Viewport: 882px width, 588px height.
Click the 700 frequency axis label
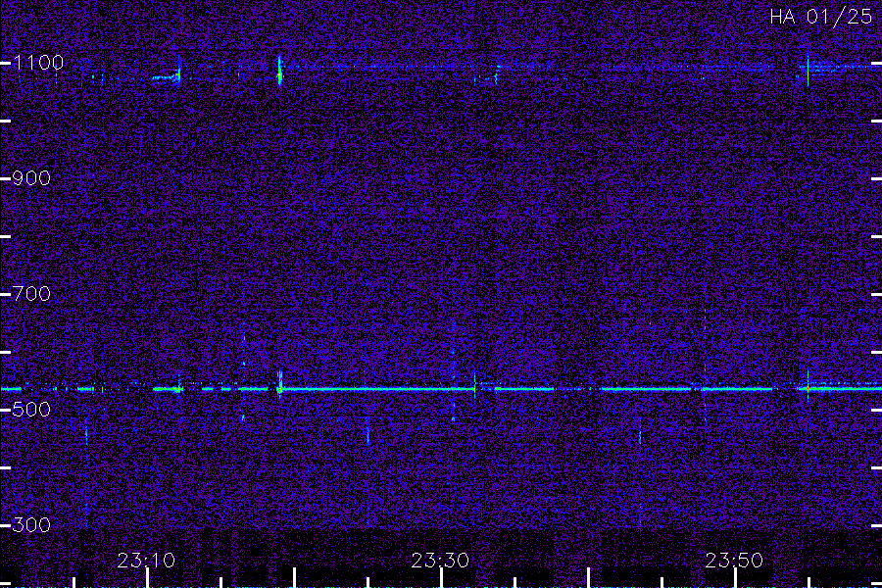click(x=31, y=294)
